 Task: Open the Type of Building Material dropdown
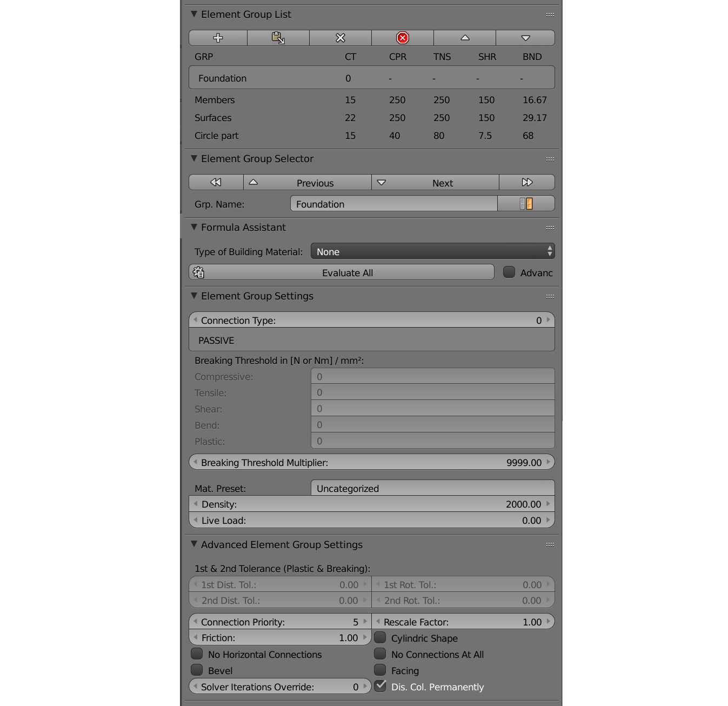pyautogui.click(x=432, y=251)
